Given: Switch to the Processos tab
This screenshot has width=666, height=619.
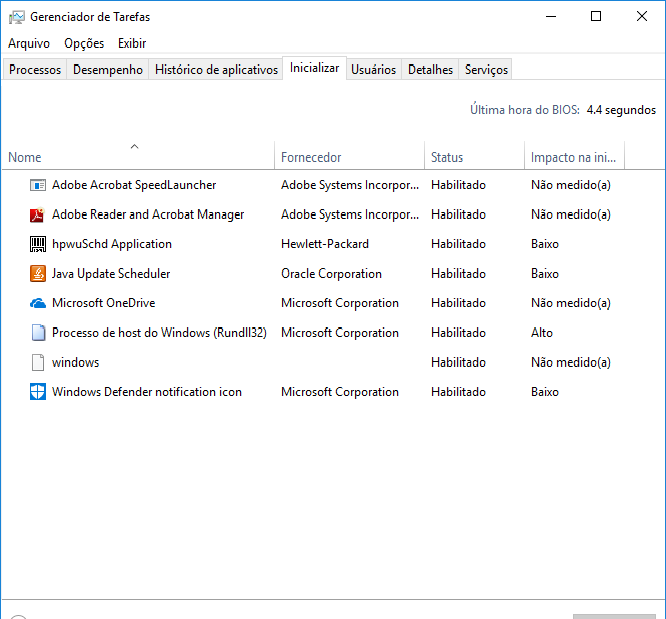Looking at the screenshot, I should pyautogui.click(x=35, y=69).
